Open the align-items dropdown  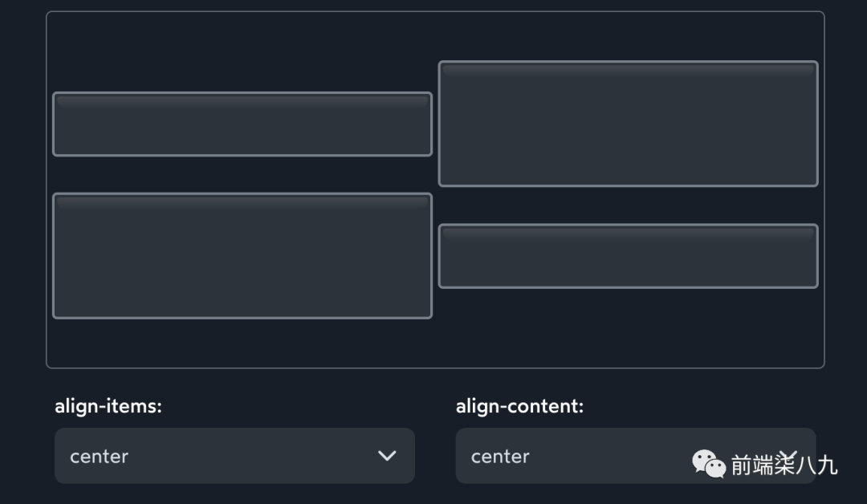[x=234, y=456]
